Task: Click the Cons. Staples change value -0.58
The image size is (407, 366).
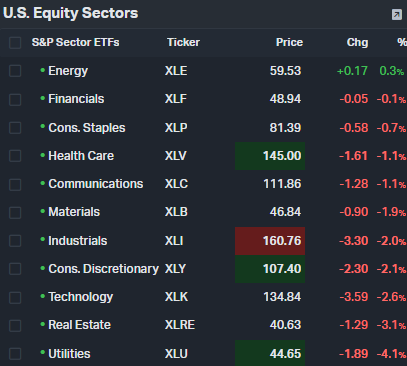Action: (354, 128)
